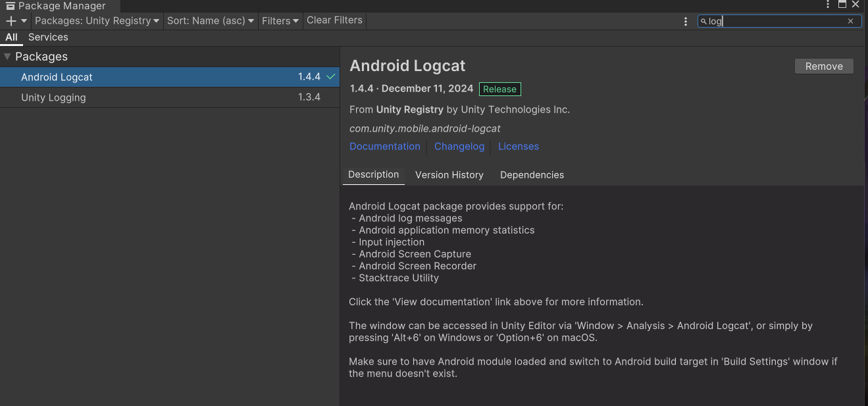Select the Version History tab
868x406 pixels.
coord(449,175)
